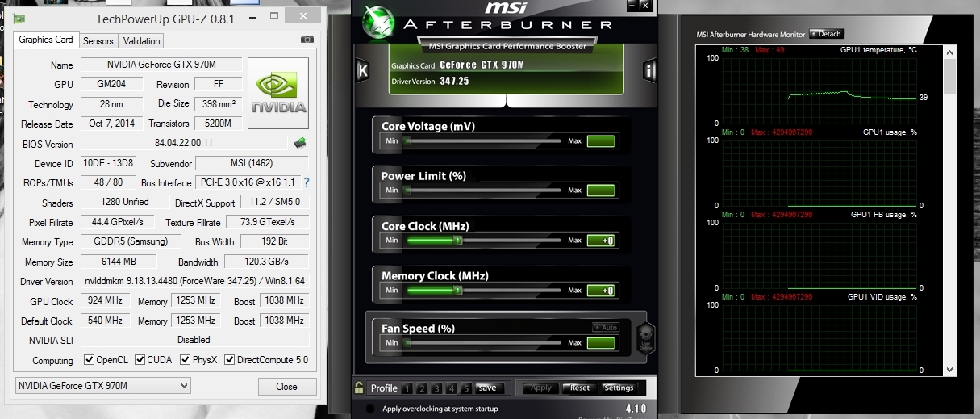The height and width of the screenshot is (419, 980).
Task: Open the NVIDIA GeForce GTX 970M GPU dropdown
Action: [102, 386]
